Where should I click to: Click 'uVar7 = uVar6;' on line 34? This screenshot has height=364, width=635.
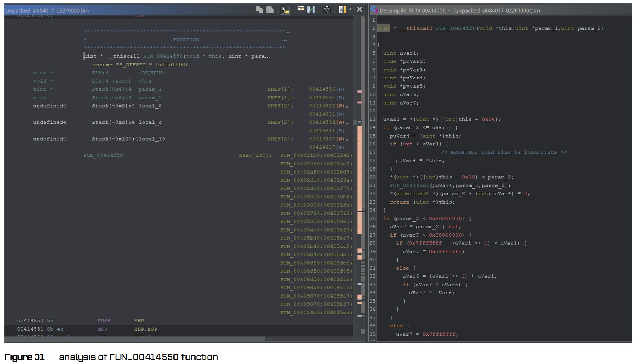coord(432,292)
